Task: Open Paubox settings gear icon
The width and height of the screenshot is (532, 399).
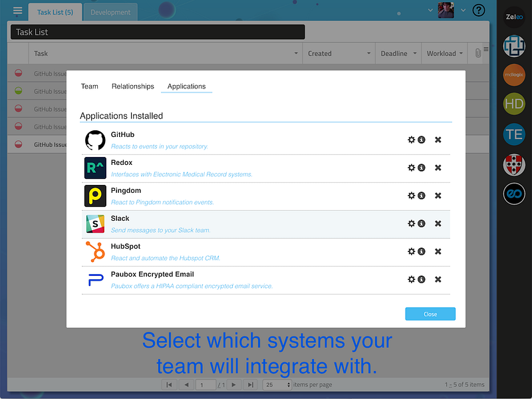Action: 411,279
